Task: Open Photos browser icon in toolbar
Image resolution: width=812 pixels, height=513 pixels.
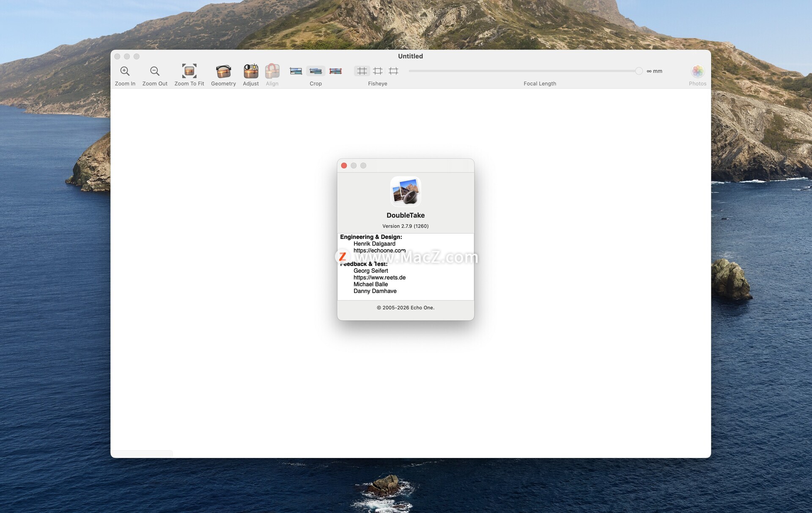Action: [697, 71]
